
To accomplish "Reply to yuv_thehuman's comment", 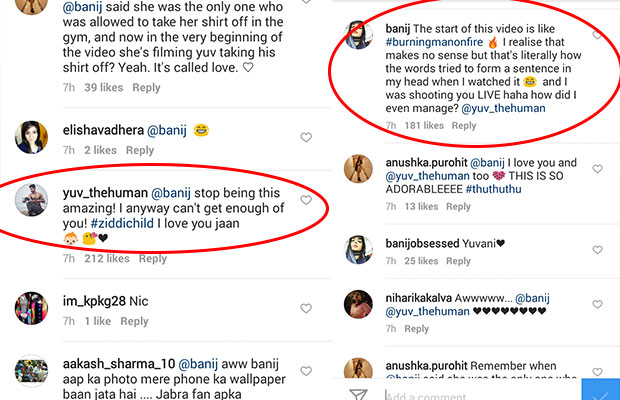I will click(x=152, y=259).
